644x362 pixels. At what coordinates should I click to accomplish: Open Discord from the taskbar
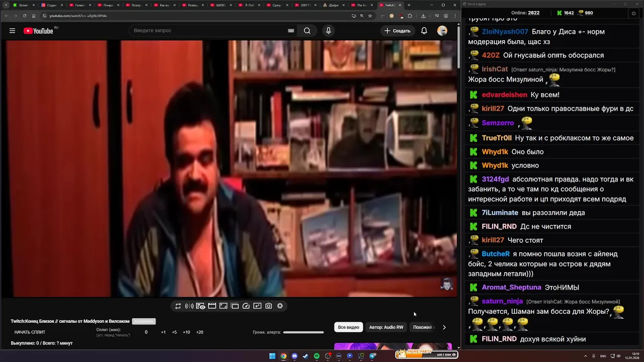pyautogui.click(x=294, y=356)
